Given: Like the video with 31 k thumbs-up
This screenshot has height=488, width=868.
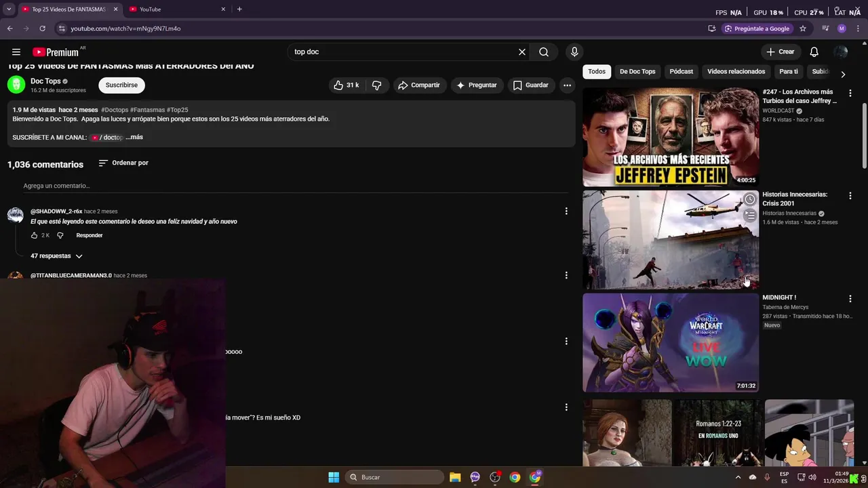Looking at the screenshot, I should coord(347,85).
